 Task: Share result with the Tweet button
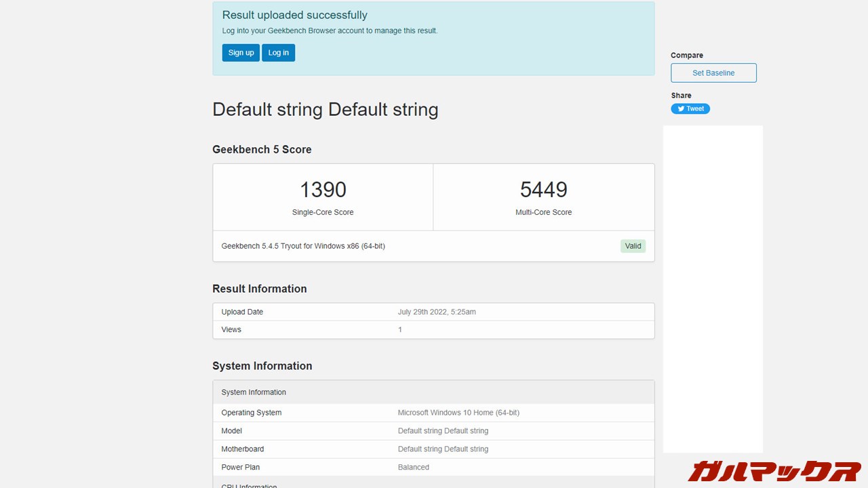(690, 108)
